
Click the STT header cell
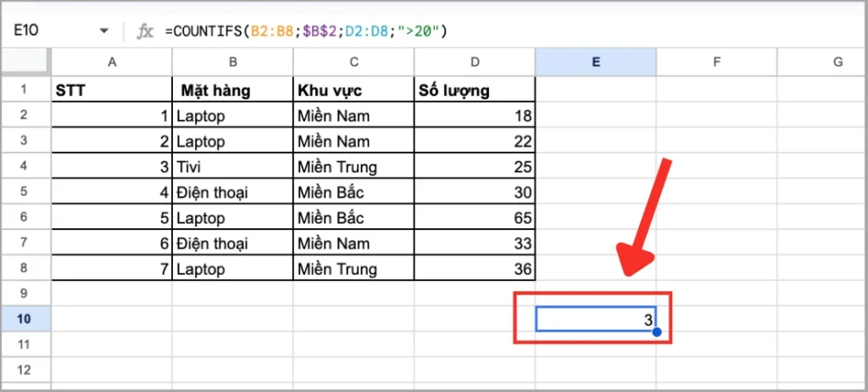[112, 89]
